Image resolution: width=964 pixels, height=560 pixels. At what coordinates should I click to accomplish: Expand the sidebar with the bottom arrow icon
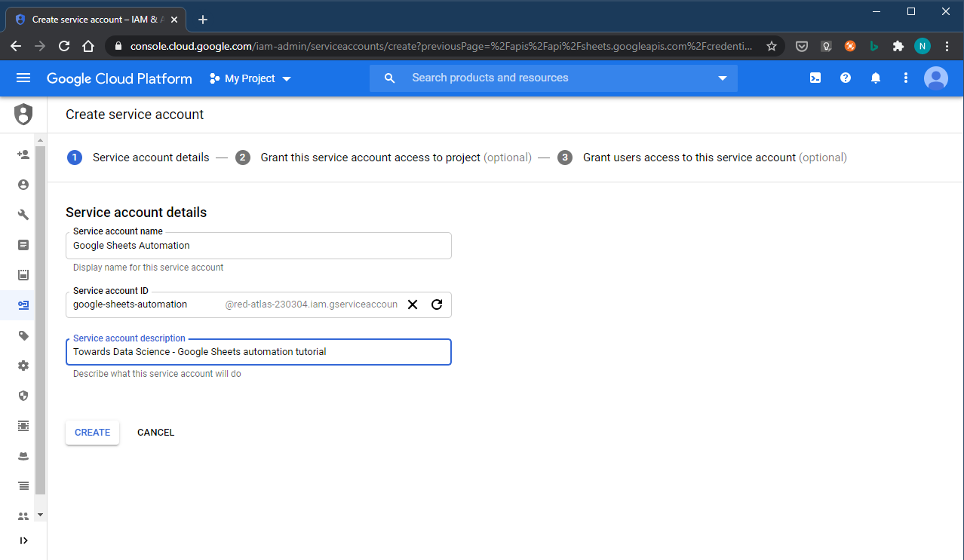(x=23, y=540)
